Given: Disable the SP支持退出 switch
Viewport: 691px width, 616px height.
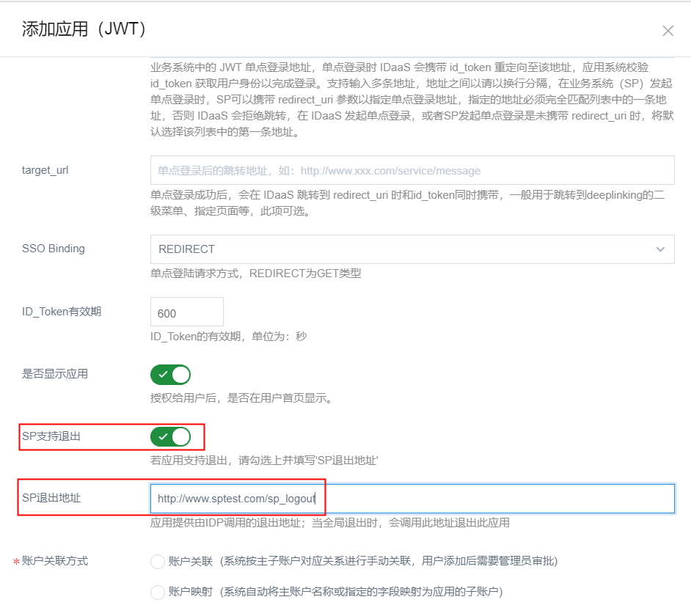Looking at the screenshot, I should click(x=170, y=437).
